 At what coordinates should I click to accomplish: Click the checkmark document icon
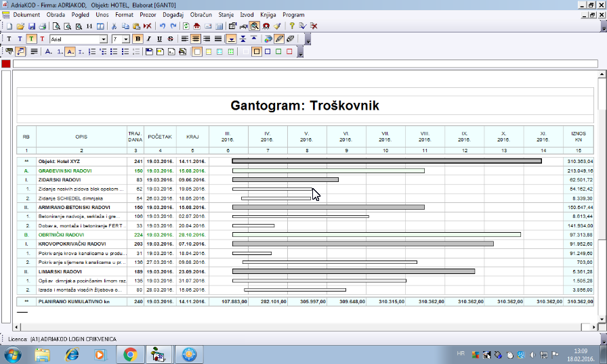303,26
